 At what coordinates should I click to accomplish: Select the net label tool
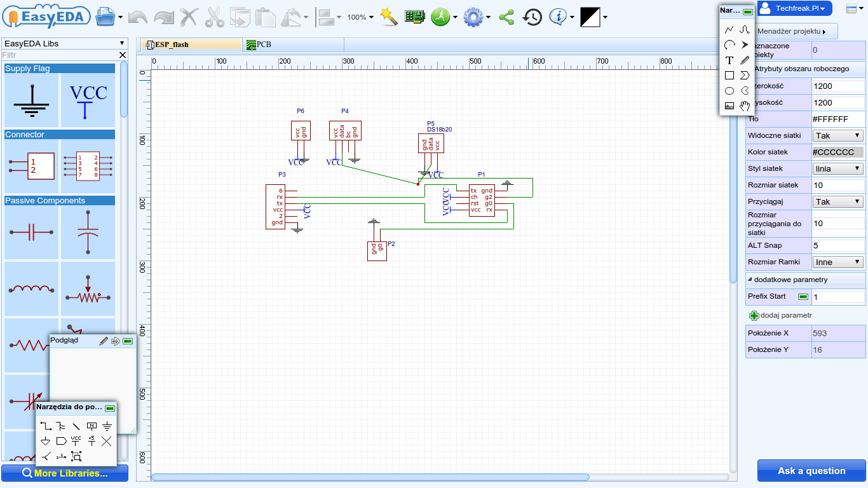tap(92, 426)
